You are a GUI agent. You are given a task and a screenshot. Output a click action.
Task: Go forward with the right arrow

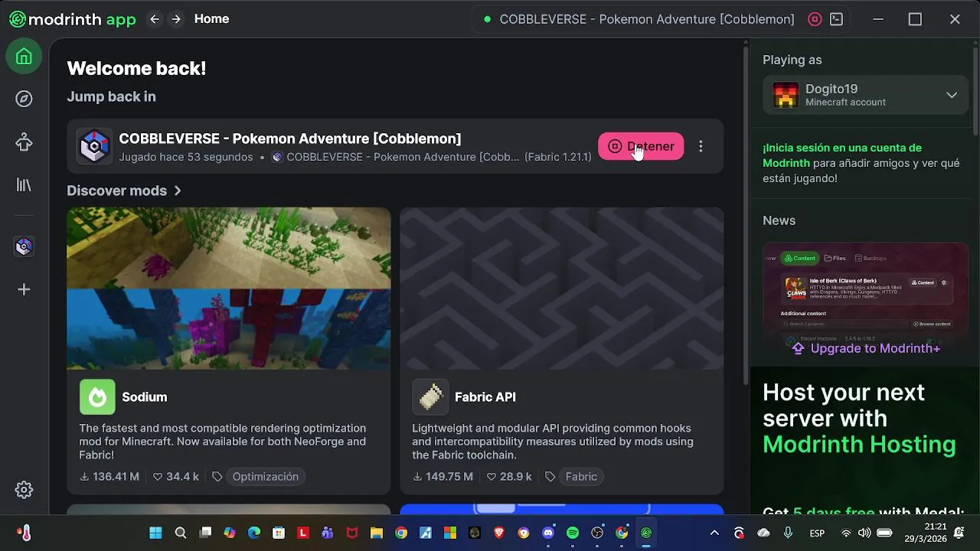(176, 19)
